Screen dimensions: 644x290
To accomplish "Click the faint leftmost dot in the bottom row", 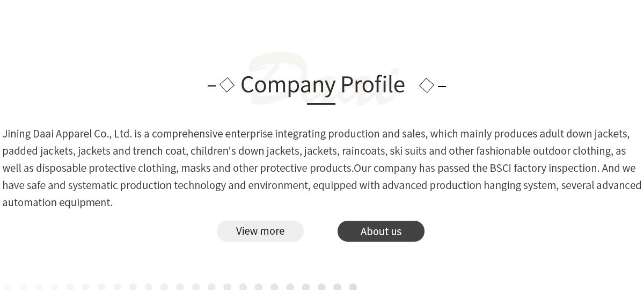I will (7, 287).
